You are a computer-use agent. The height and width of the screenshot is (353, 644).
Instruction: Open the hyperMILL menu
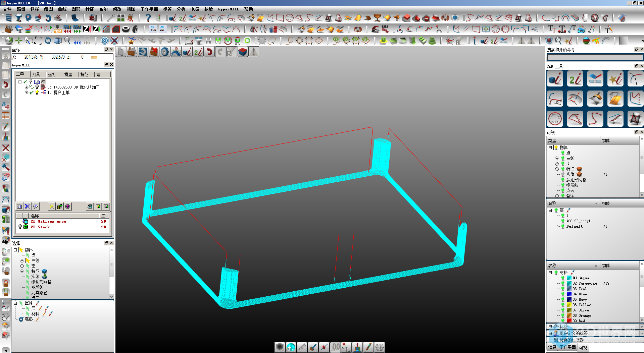pyautogui.click(x=229, y=9)
